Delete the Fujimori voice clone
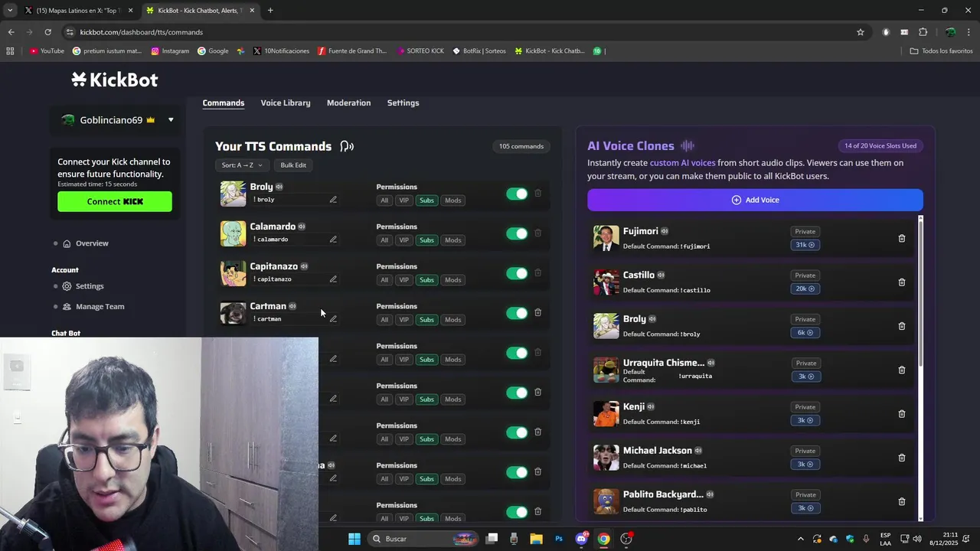This screenshot has height=551, width=980. click(x=901, y=238)
